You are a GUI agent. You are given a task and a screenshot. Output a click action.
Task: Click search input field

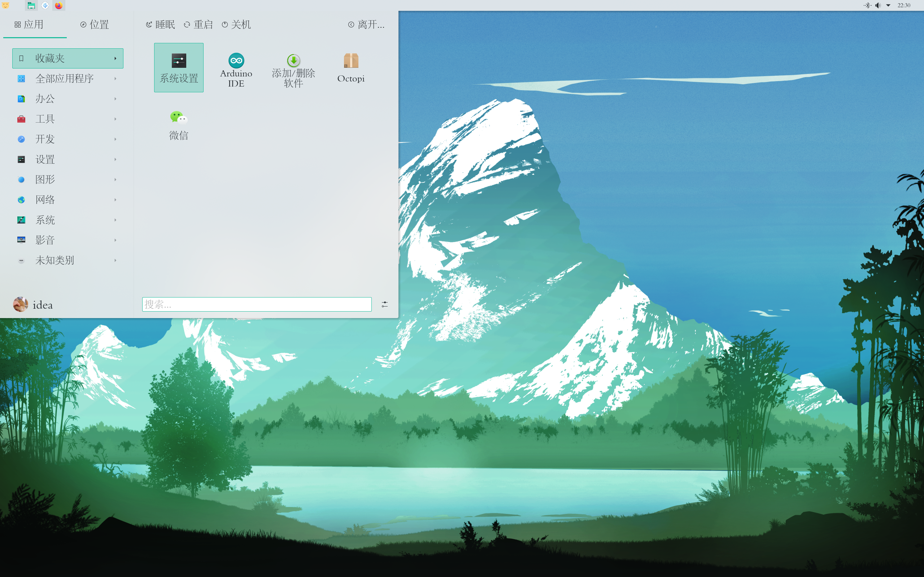pos(256,304)
